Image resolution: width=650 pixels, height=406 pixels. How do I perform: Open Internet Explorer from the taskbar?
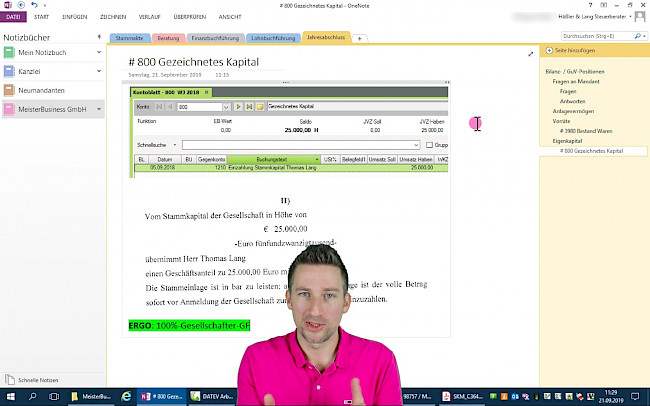coord(126,397)
